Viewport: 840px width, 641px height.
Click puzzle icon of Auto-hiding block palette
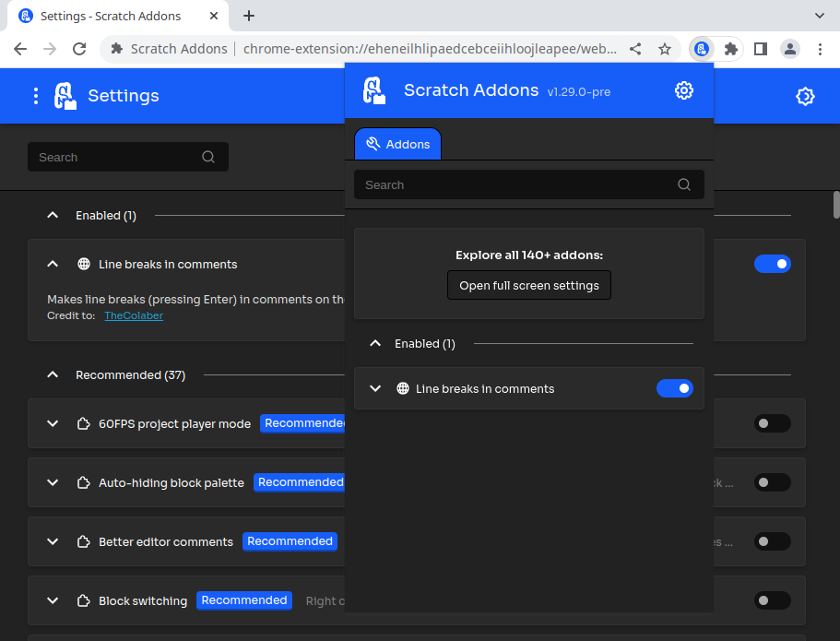pos(84,483)
